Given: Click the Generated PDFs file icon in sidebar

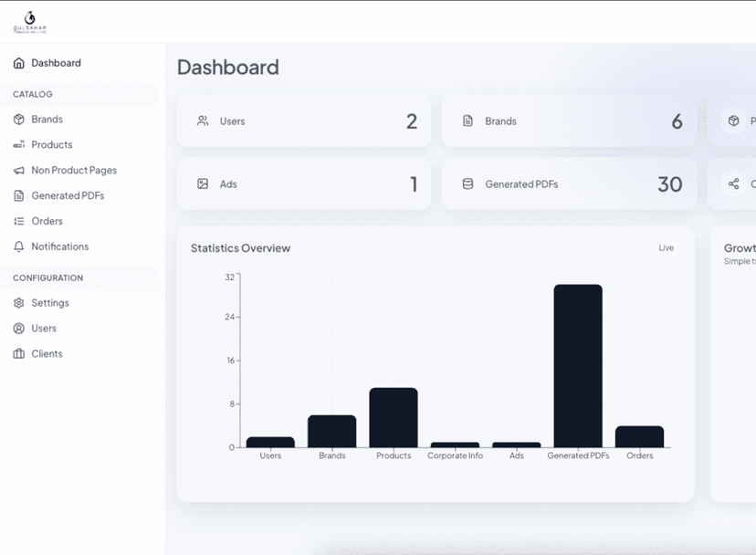Looking at the screenshot, I should pyautogui.click(x=19, y=196).
